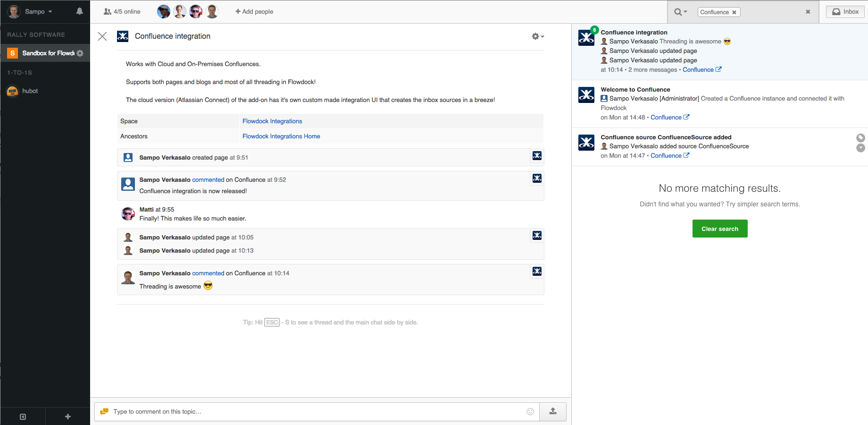This screenshot has height=425, width=868.
Task: Click the hubot avatar icon
Action: click(x=13, y=91)
